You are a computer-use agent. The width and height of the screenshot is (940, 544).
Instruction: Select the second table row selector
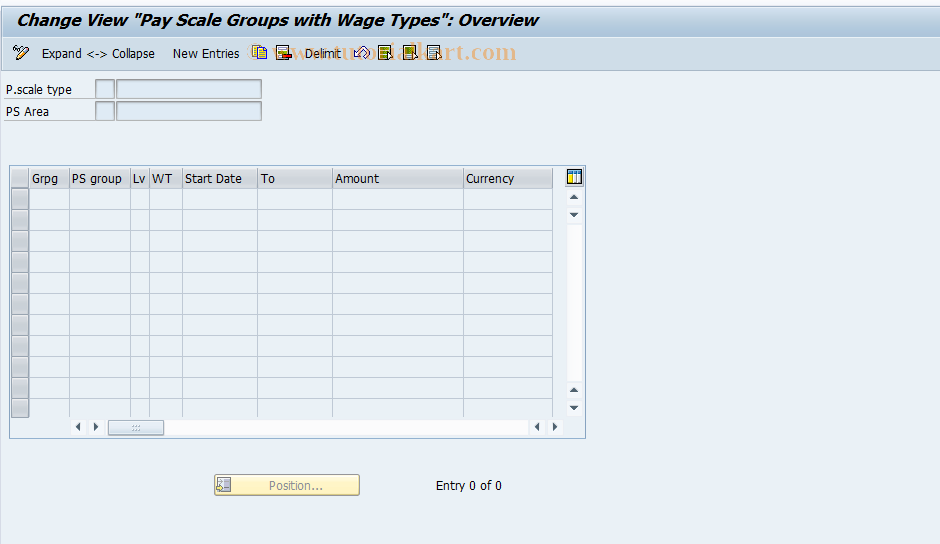20,220
